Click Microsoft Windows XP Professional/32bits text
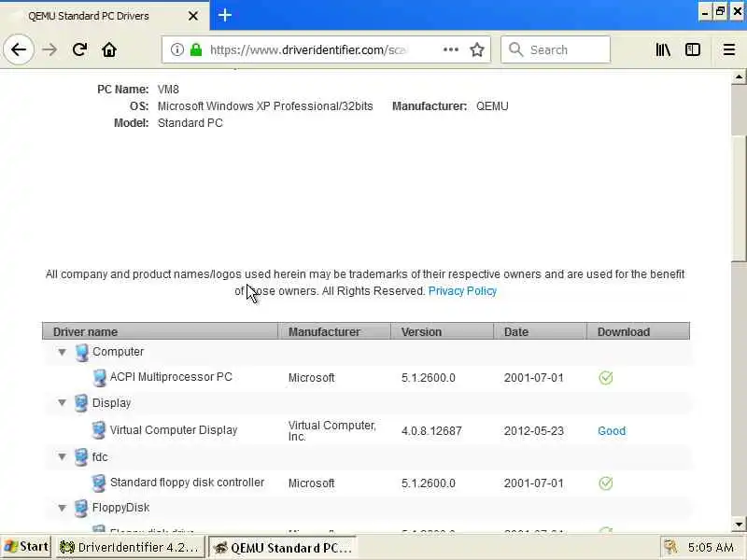 pyautogui.click(x=265, y=106)
